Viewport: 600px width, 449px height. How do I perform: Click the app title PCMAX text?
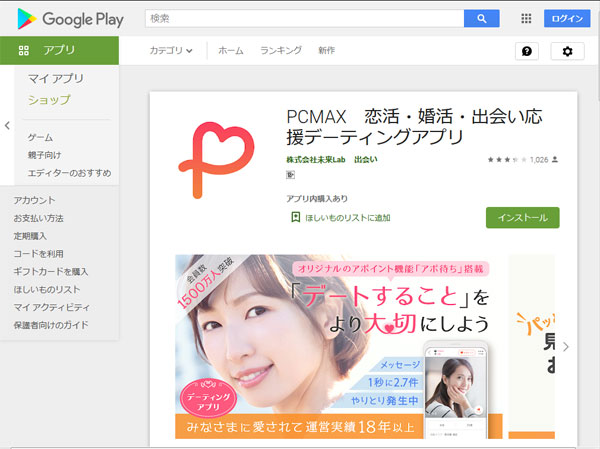pos(414,127)
